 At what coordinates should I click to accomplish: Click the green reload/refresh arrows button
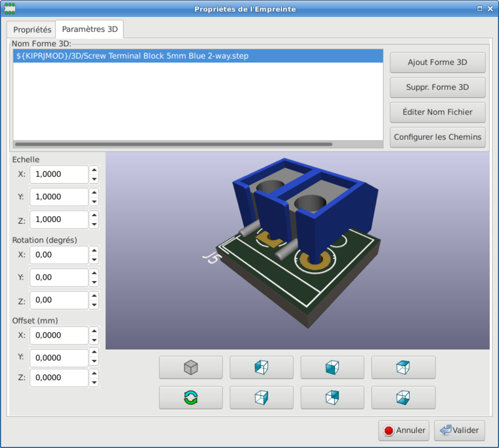point(191,398)
